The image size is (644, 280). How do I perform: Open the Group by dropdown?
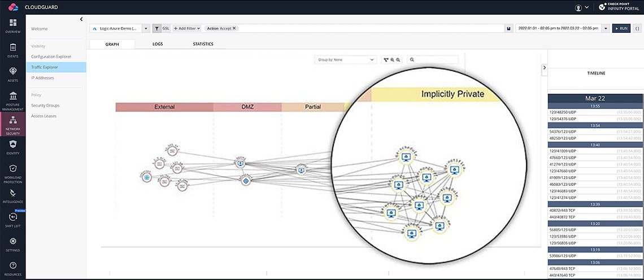click(345, 59)
